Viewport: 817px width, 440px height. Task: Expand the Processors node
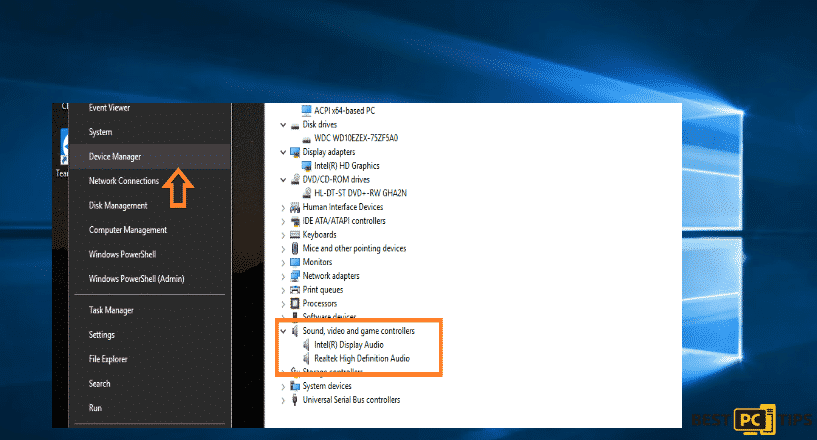click(283, 304)
